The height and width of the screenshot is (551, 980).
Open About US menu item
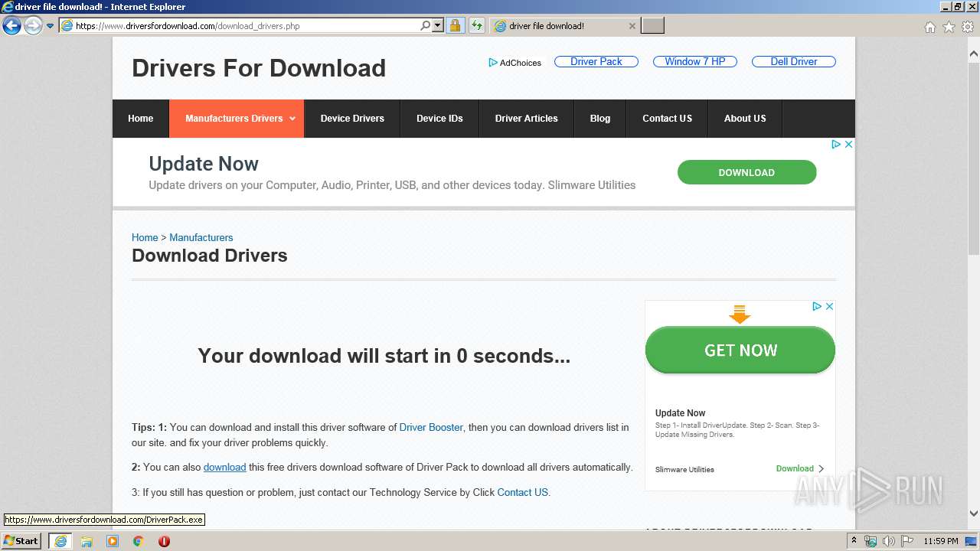[x=745, y=119]
